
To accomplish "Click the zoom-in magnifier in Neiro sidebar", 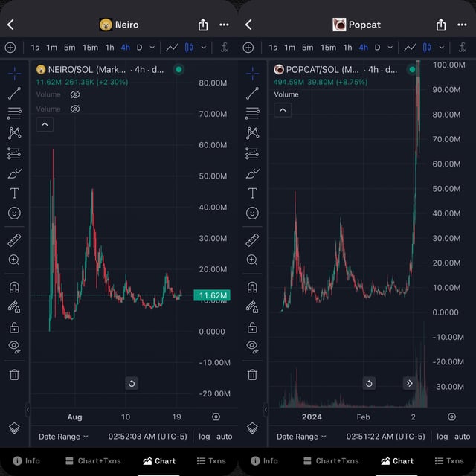I will point(14,260).
